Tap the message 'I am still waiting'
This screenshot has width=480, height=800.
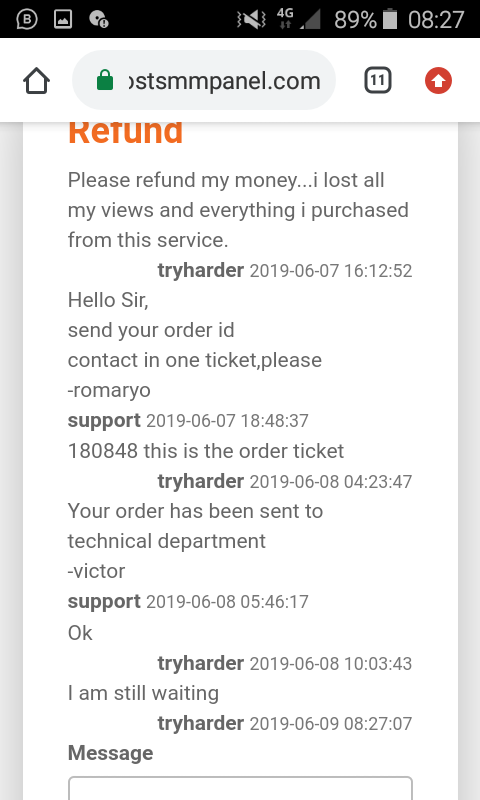143,693
